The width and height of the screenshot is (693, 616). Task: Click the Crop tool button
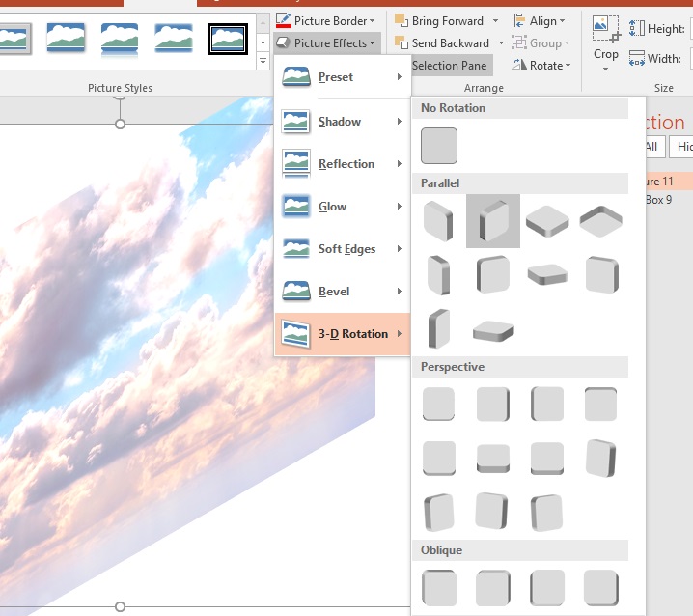[x=605, y=38]
